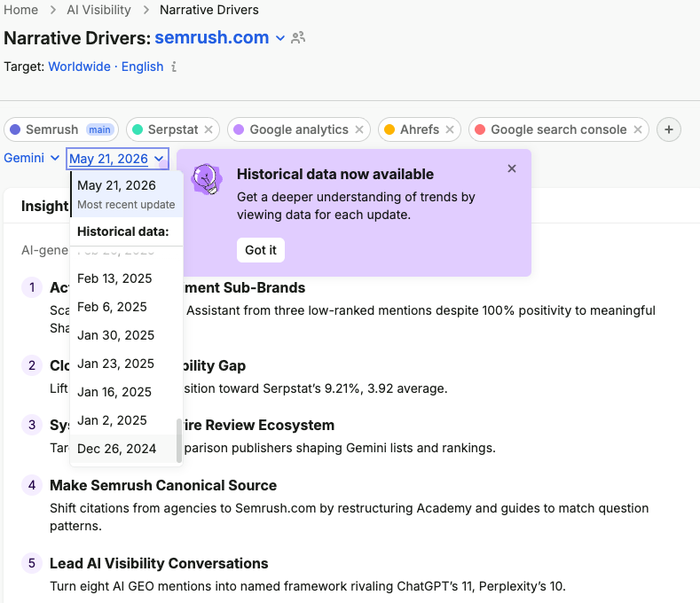The width and height of the screenshot is (700, 603).
Task: Click the Google analytics purple color dot
Action: click(x=239, y=129)
